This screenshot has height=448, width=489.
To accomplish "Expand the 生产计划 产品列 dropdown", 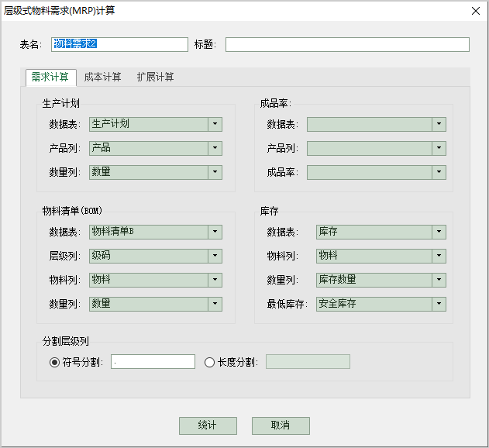I will click(215, 148).
